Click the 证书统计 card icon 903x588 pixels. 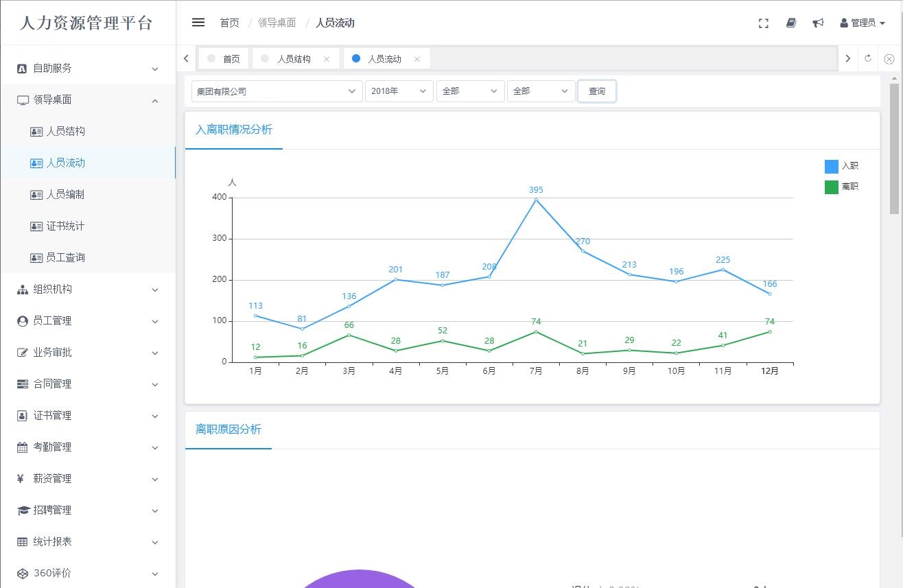36,226
